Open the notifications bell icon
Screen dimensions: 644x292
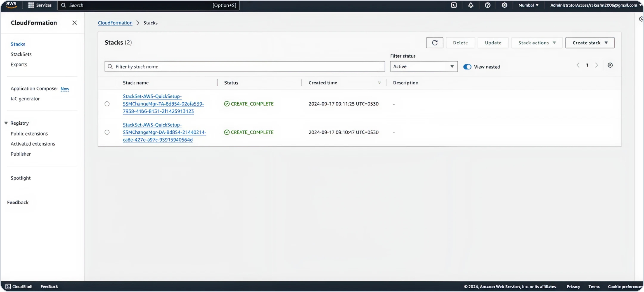(471, 5)
